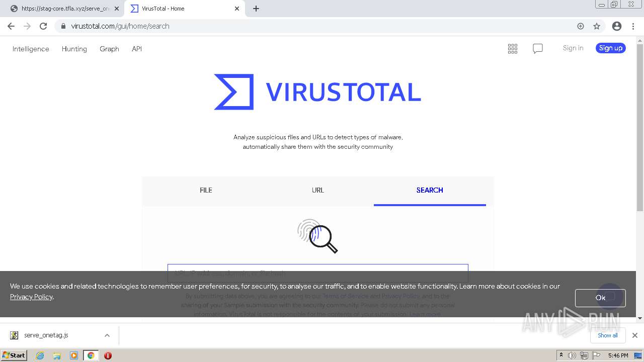This screenshot has height=362, width=644.
Task: Click the scrollbar up arrow
Action: (x=640, y=40)
